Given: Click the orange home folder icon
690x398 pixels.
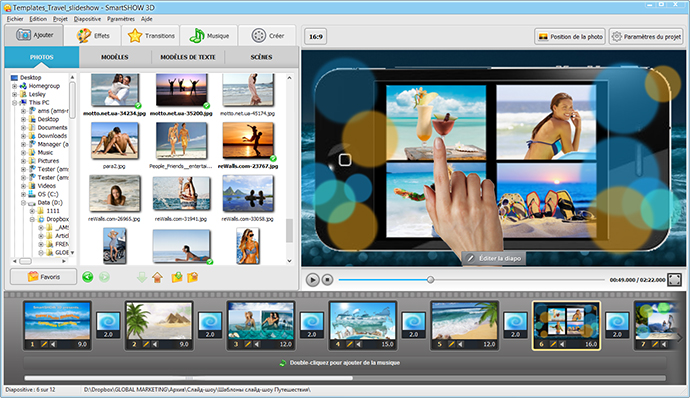Looking at the screenshot, I should coord(158,277).
